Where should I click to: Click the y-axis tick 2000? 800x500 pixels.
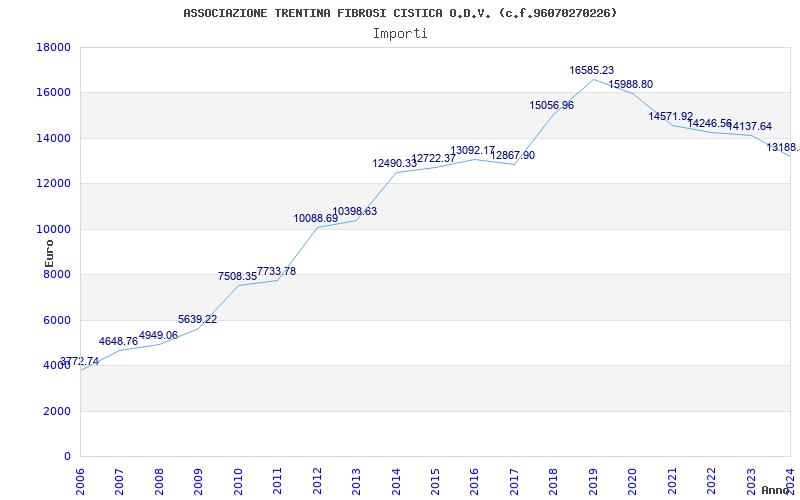57,411
